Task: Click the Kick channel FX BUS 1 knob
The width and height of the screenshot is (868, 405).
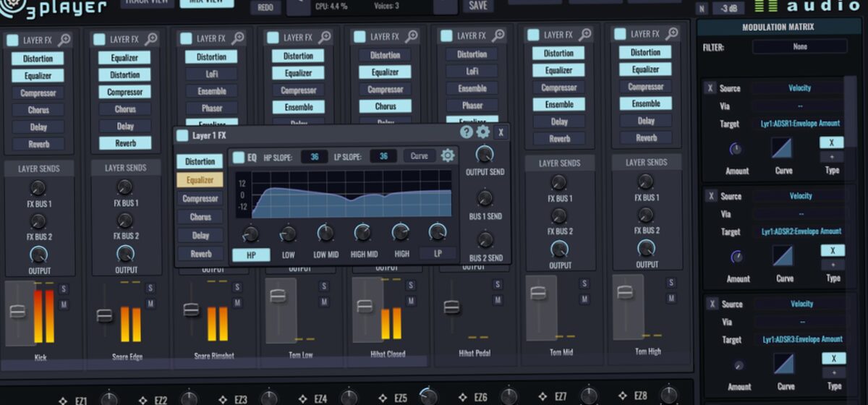Action: click(38, 189)
